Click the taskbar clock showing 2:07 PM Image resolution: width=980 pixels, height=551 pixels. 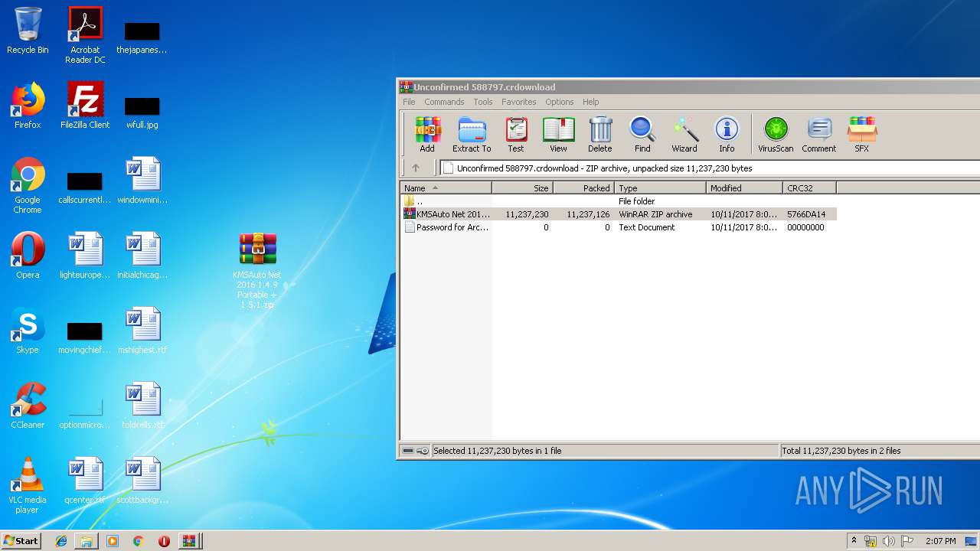(940, 541)
